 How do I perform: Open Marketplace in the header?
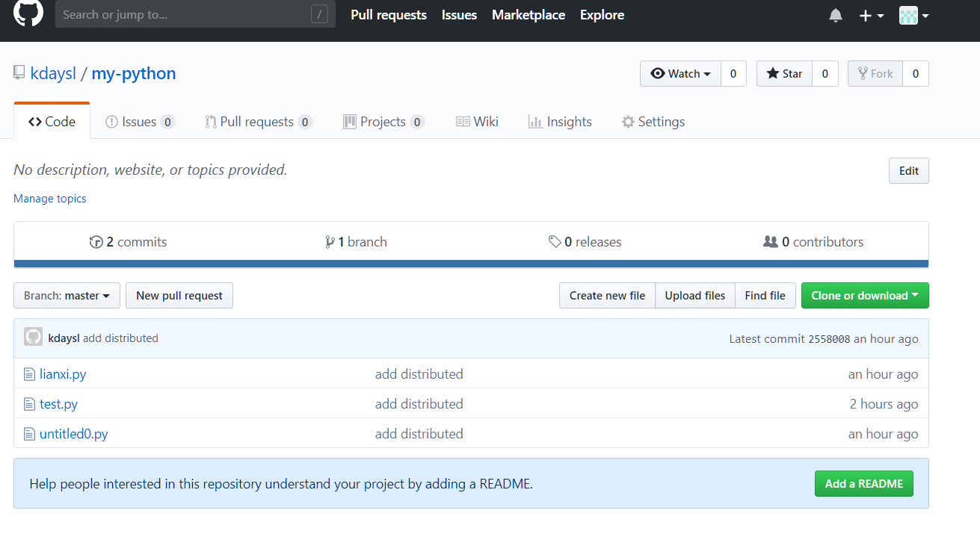coord(528,15)
